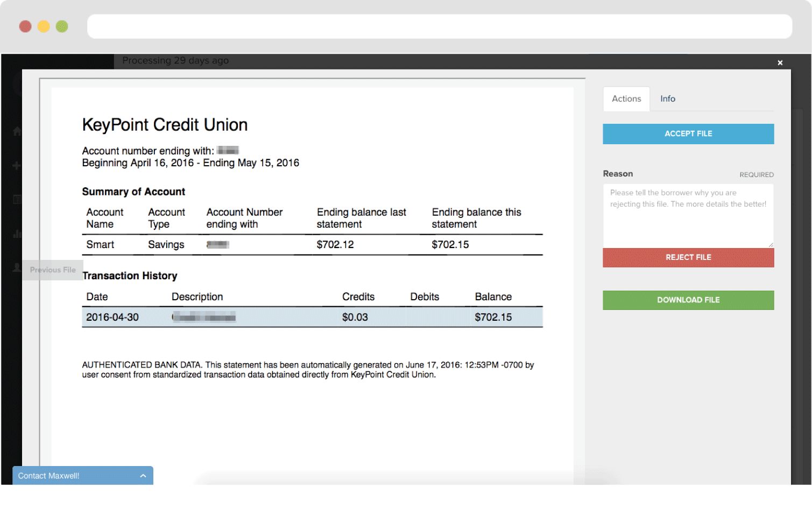
Task: Click the statement period date line
Action: coord(190,163)
